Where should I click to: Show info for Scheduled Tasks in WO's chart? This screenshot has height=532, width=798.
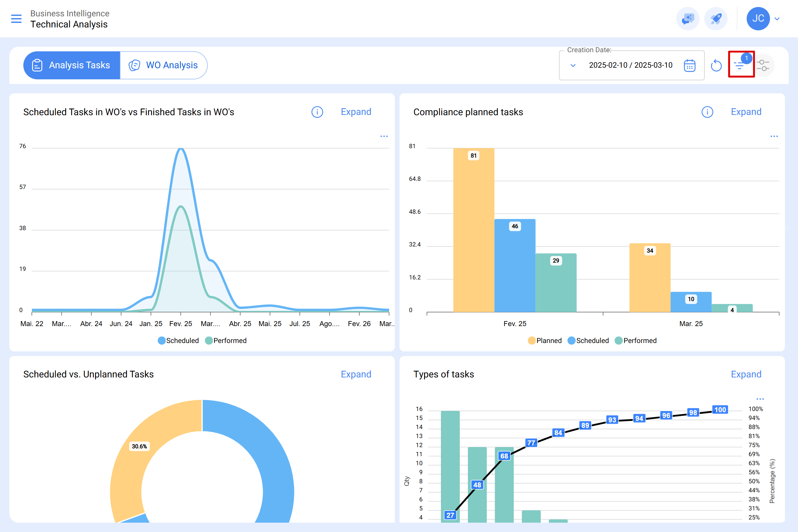pyautogui.click(x=317, y=112)
